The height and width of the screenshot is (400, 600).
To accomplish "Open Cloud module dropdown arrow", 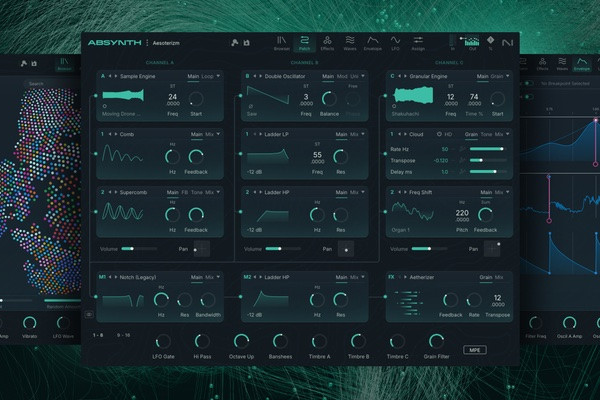I will (x=507, y=134).
